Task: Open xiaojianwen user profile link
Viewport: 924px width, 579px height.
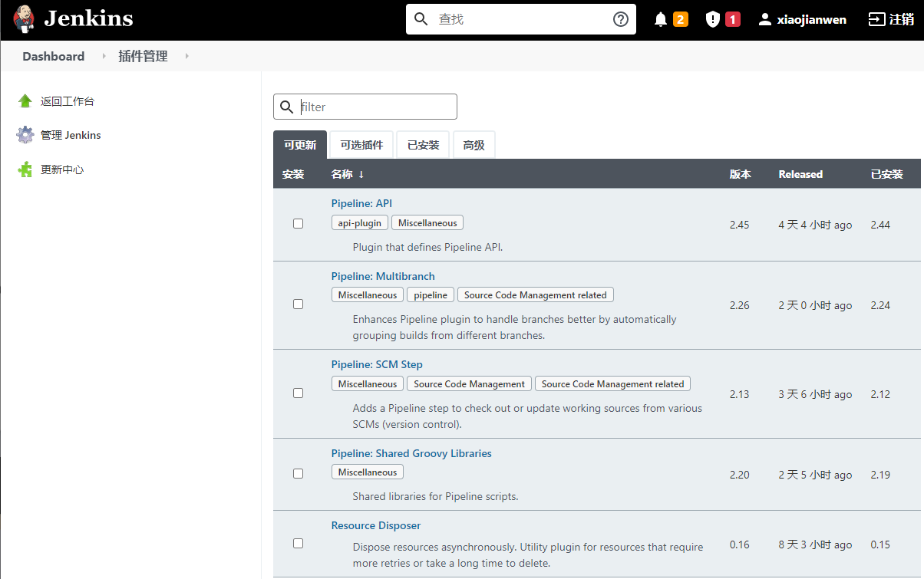Action: [812, 20]
